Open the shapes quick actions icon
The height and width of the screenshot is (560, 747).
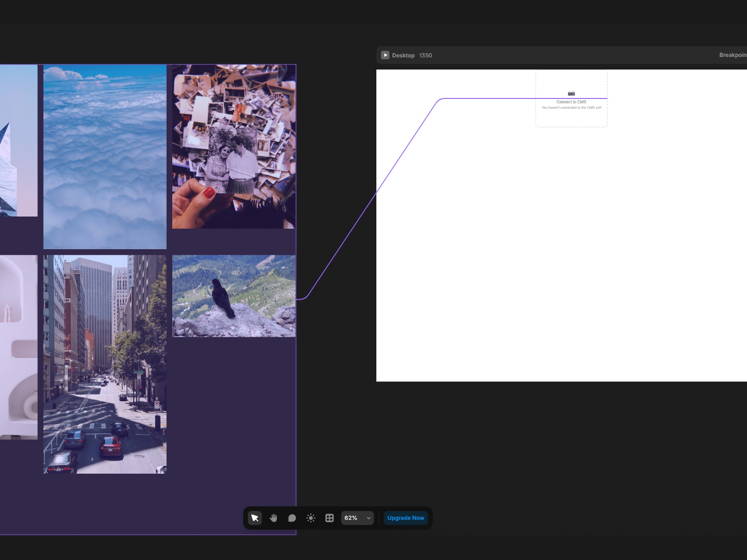coord(330,518)
